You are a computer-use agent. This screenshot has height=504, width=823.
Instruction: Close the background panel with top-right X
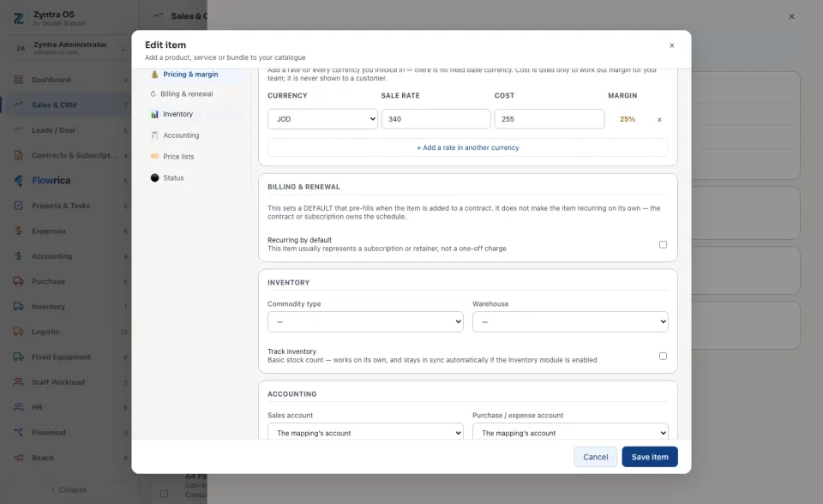791,16
